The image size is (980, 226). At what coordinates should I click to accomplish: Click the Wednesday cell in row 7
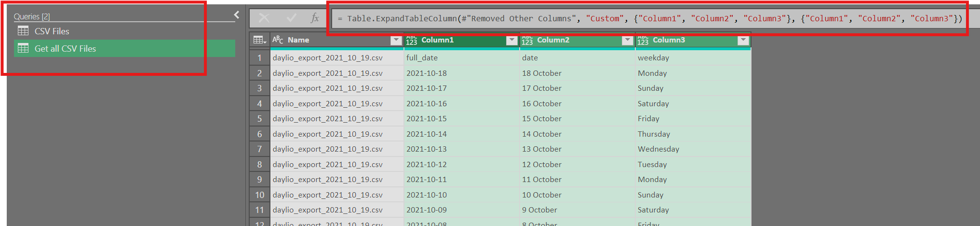693,149
